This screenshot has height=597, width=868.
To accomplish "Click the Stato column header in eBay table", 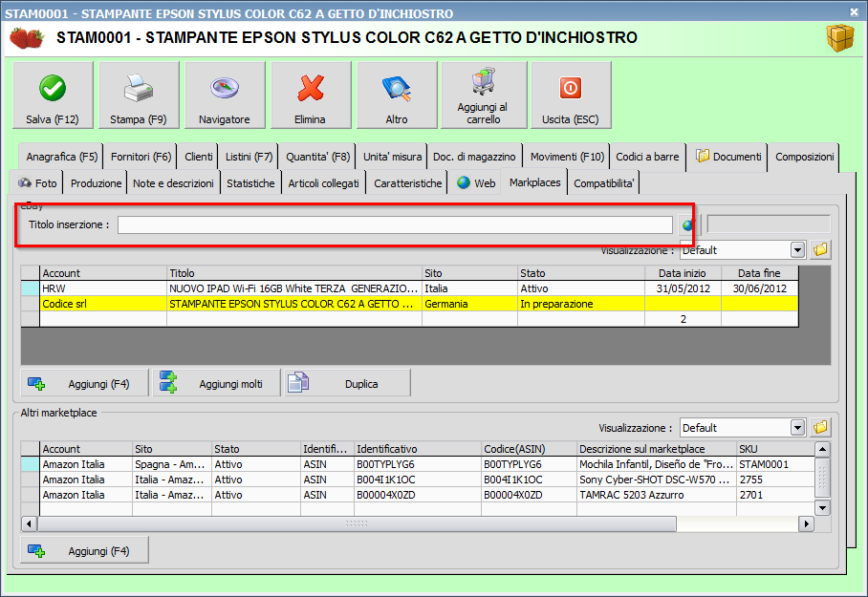I will pos(580,273).
